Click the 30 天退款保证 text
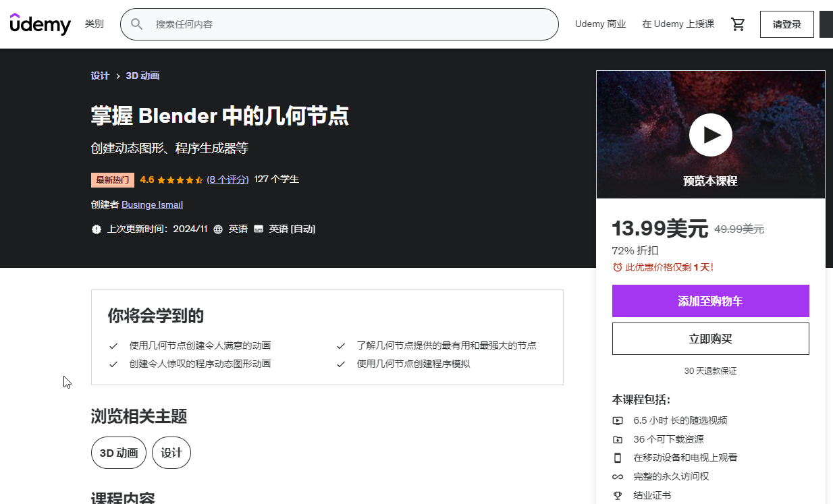This screenshot has height=504, width=833. (711, 370)
